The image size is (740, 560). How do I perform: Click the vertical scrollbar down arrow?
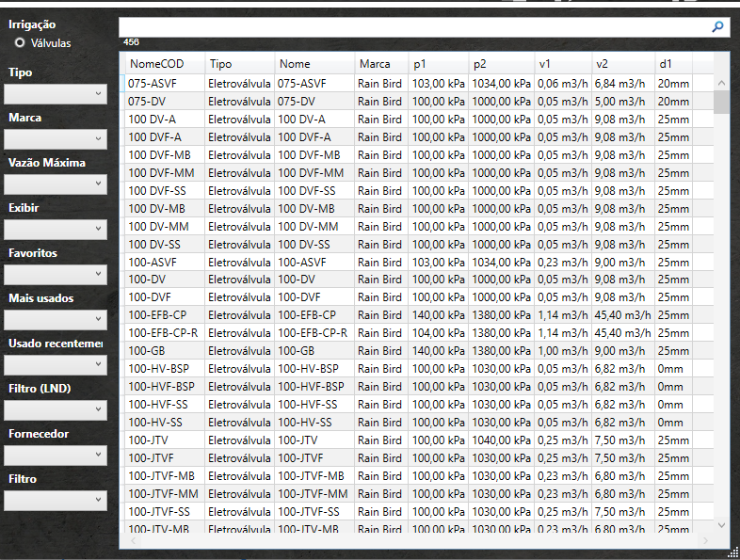[x=721, y=525]
